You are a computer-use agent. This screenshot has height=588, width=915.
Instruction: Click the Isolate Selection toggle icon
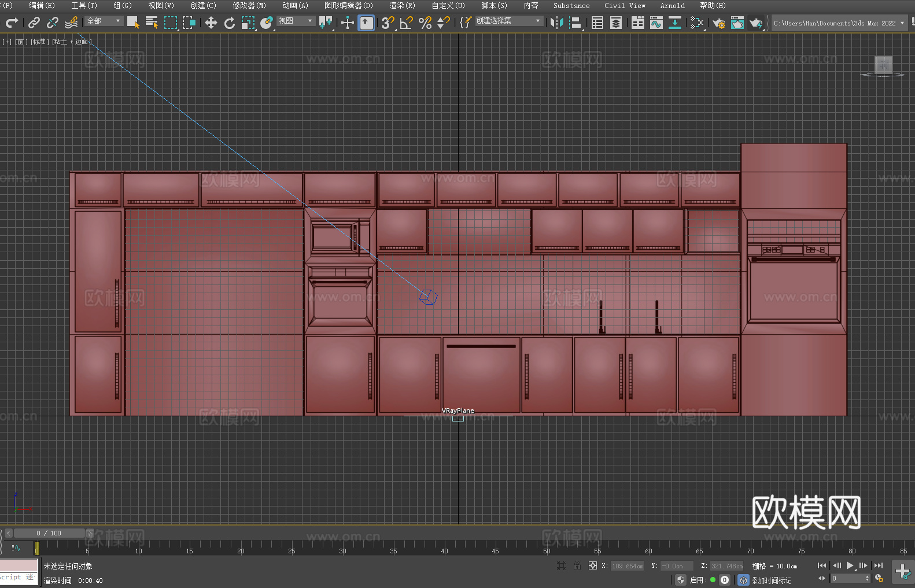coord(561,565)
